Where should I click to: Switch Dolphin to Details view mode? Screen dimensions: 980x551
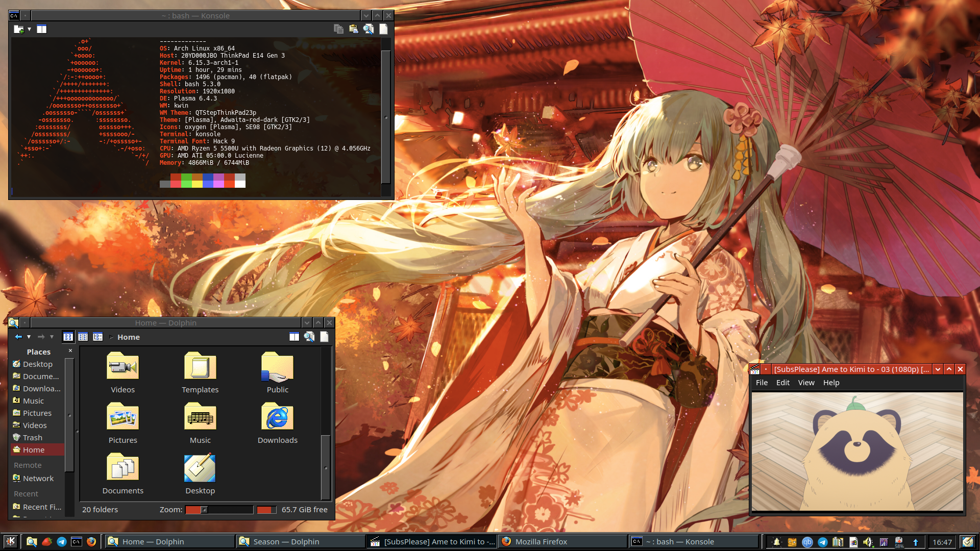[97, 337]
